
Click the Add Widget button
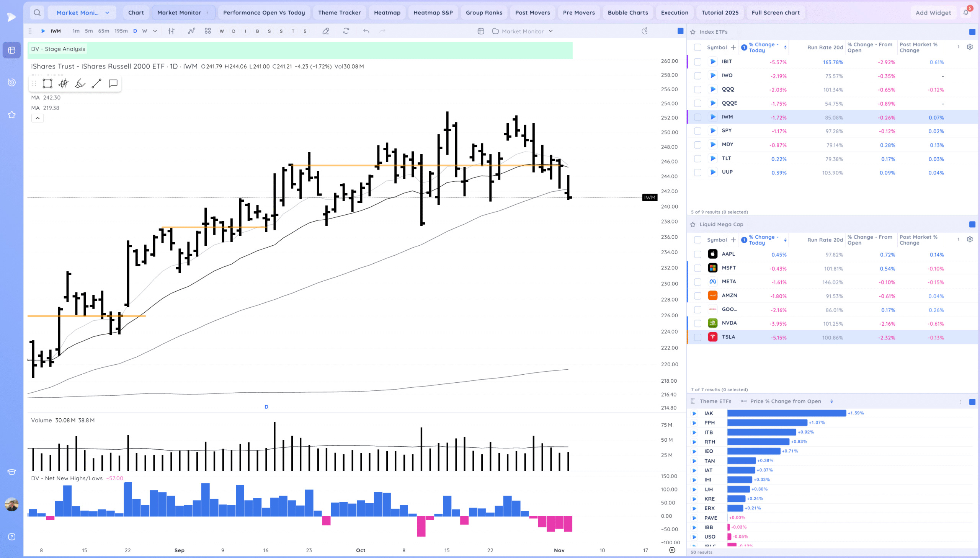[933, 13]
